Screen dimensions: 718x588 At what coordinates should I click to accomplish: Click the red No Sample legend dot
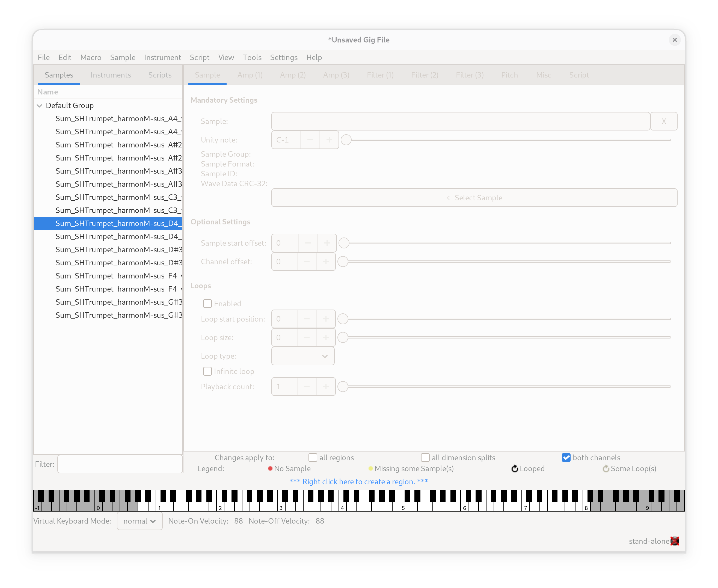pos(270,468)
